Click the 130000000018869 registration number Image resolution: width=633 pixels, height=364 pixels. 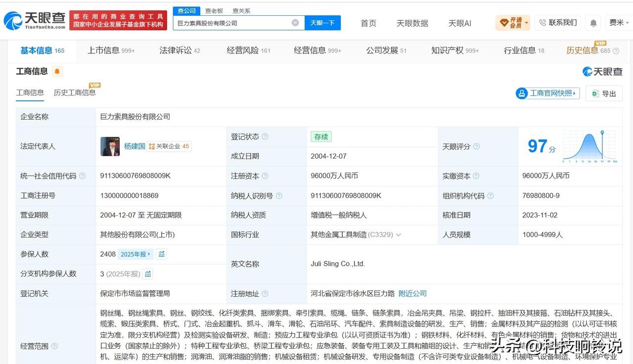click(130, 196)
